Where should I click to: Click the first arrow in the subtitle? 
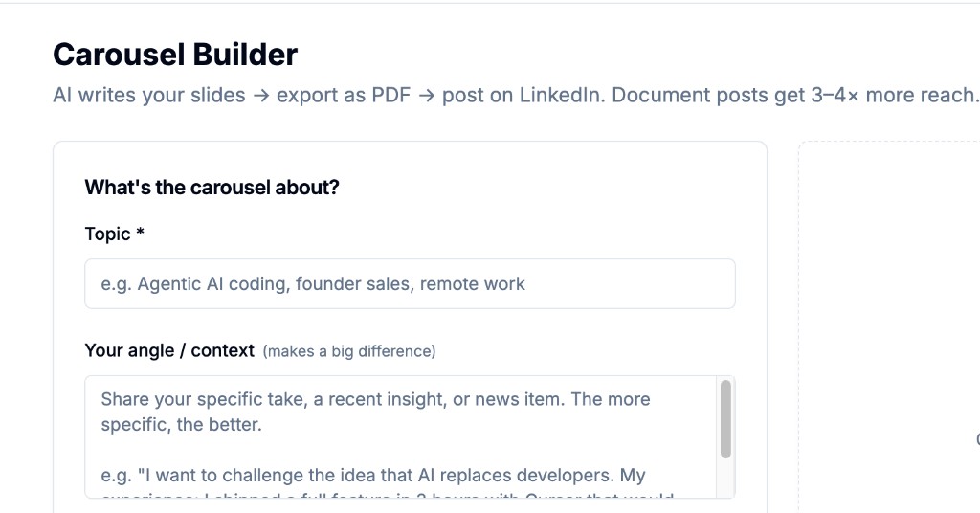click(x=261, y=96)
